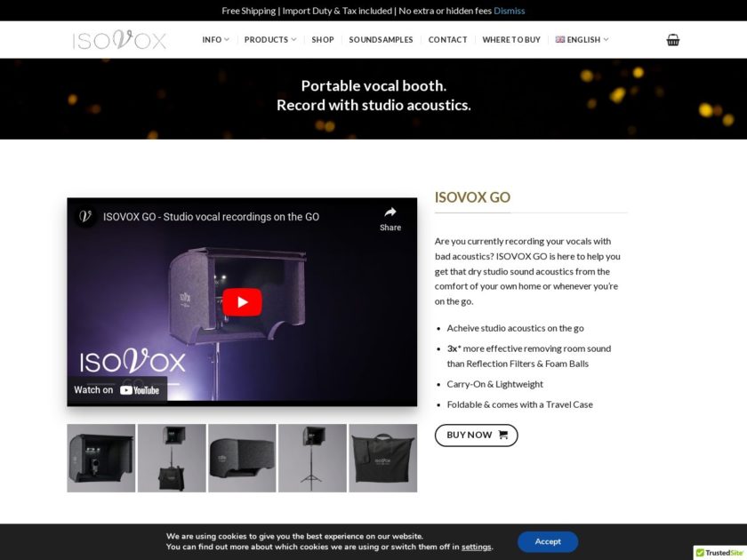747x560 pixels.
Task: Click the ISOVOX logo in header
Action: (119, 40)
